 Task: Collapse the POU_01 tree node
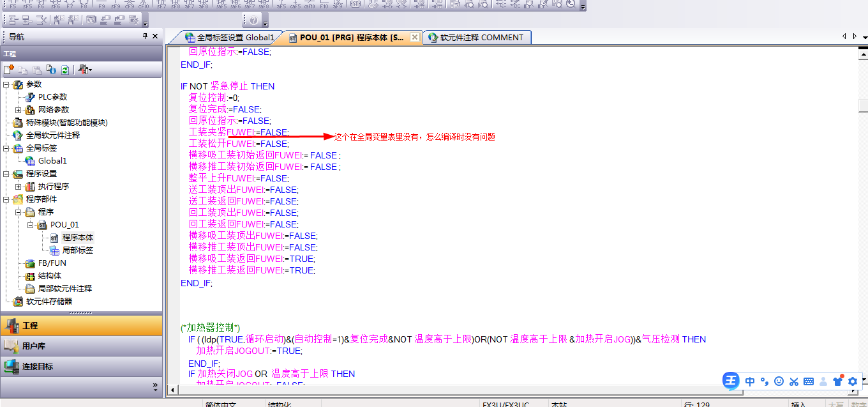pyautogui.click(x=30, y=225)
